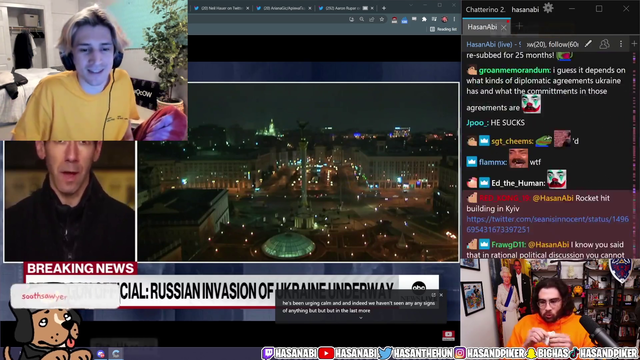This screenshot has height=360, width=640.
Task: Click the Twitch HASANABI logo in overlay bar
Action: (x=268, y=353)
